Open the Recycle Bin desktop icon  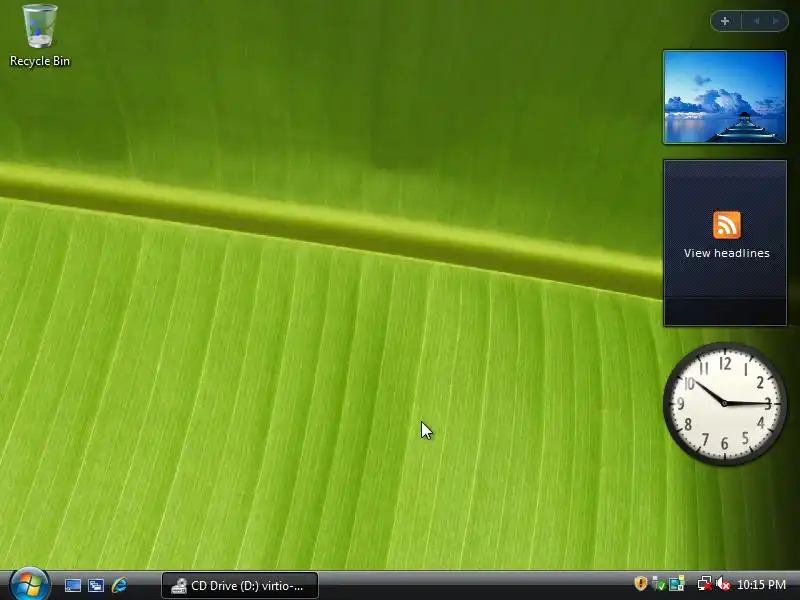[39, 36]
